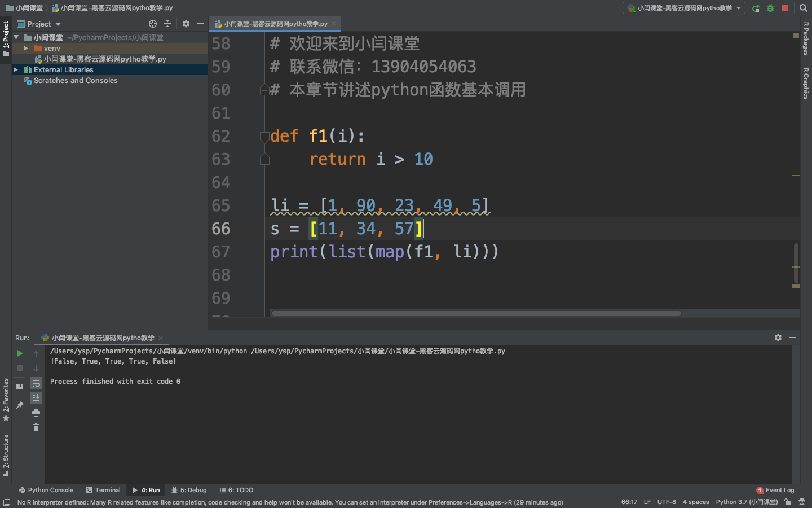Screen dimensions: 812x508
Task: Open the run configuration dropdown
Action: pyautogui.click(x=684, y=8)
